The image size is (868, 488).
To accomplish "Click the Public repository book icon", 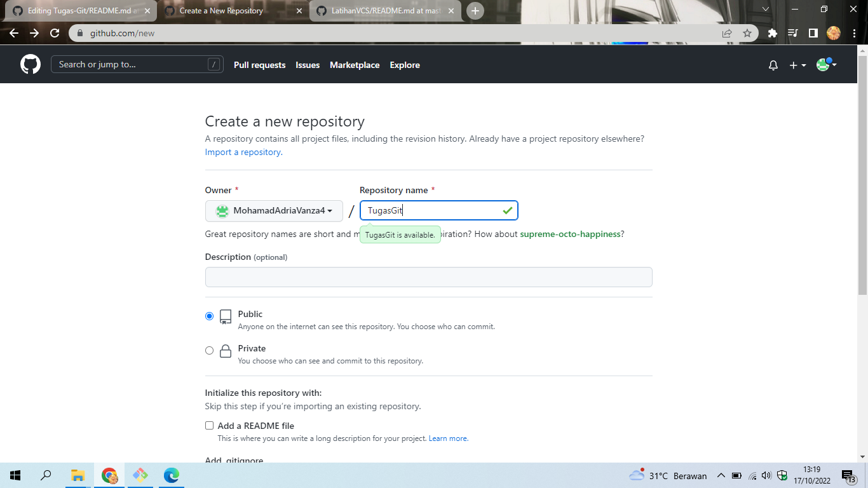I will click(x=225, y=316).
